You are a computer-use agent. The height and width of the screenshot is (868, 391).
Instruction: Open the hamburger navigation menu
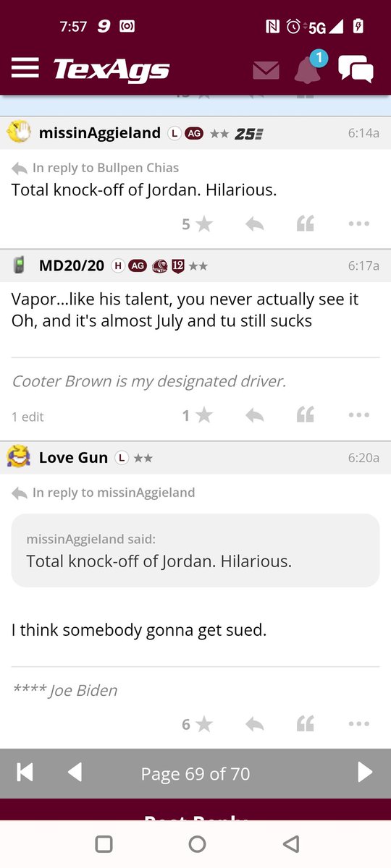25,68
